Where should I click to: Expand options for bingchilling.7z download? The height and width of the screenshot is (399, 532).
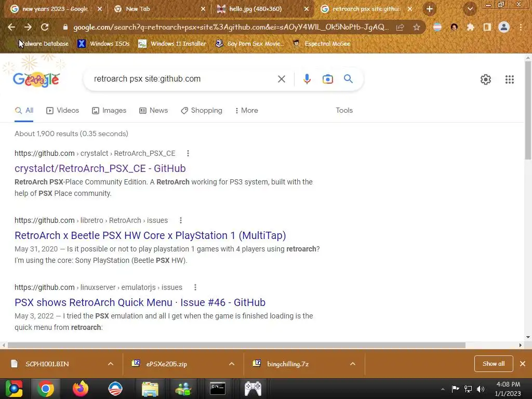click(x=353, y=364)
